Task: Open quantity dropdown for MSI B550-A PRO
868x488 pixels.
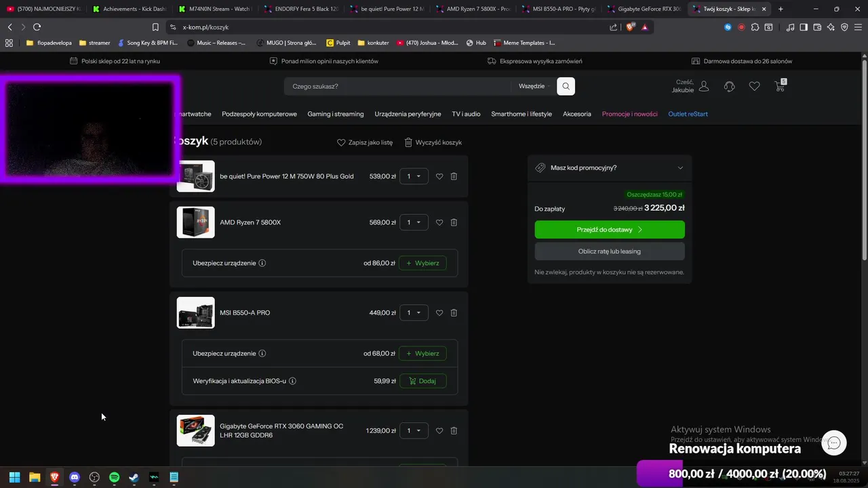Action: [x=414, y=312]
